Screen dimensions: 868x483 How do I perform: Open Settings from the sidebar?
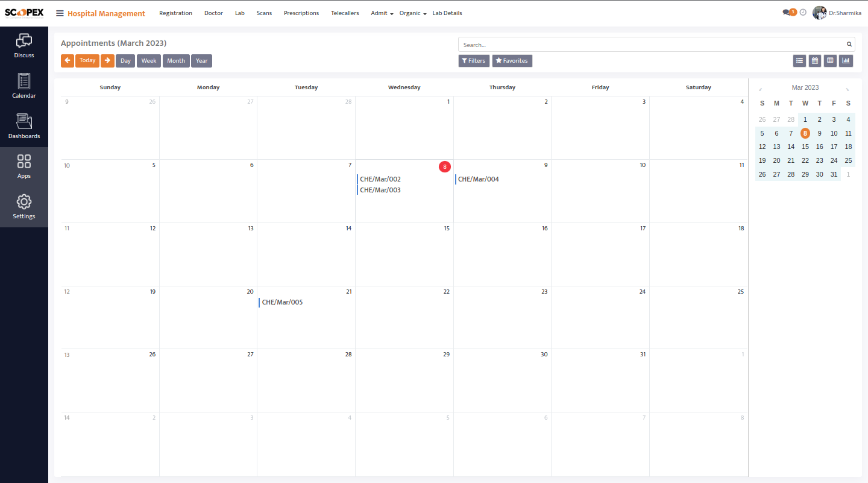point(24,207)
